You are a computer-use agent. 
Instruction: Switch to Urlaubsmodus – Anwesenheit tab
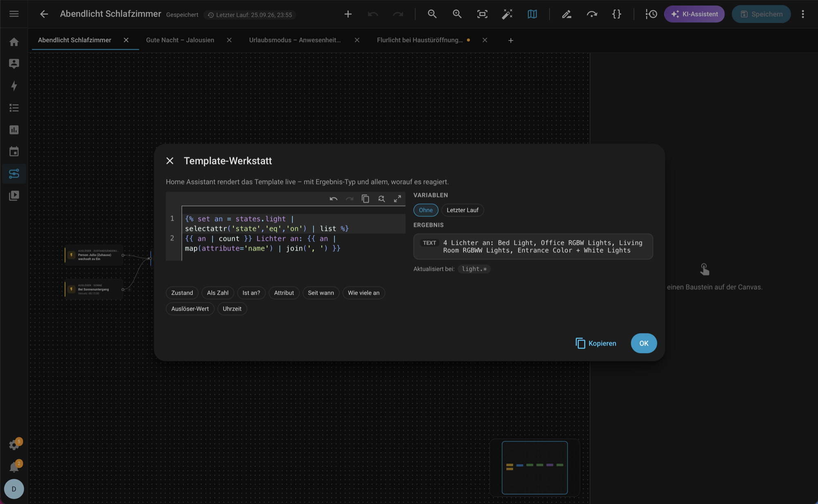pos(295,40)
